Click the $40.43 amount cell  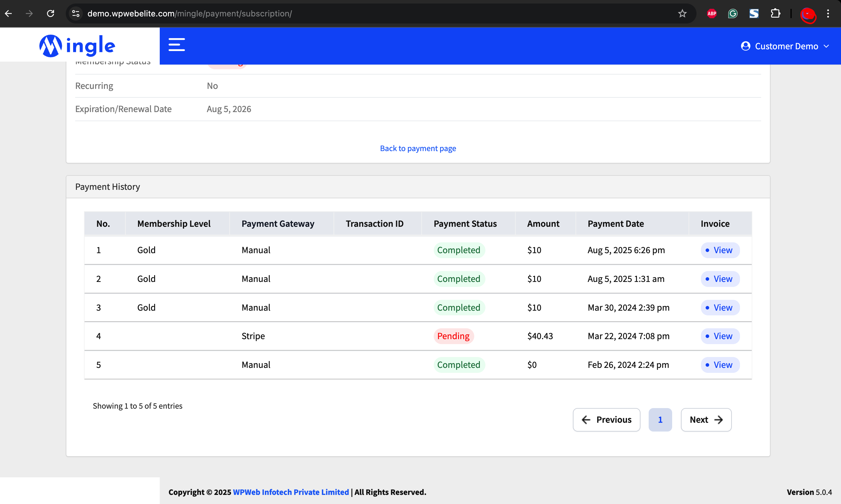point(540,336)
